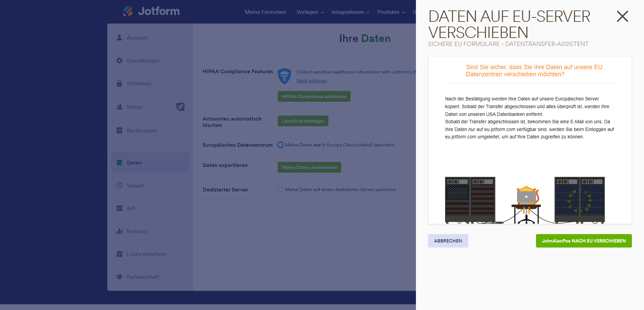The height and width of the screenshot is (310, 644).
Task: Click the Ihre Daten page heading
Action: (x=365, y=38)
